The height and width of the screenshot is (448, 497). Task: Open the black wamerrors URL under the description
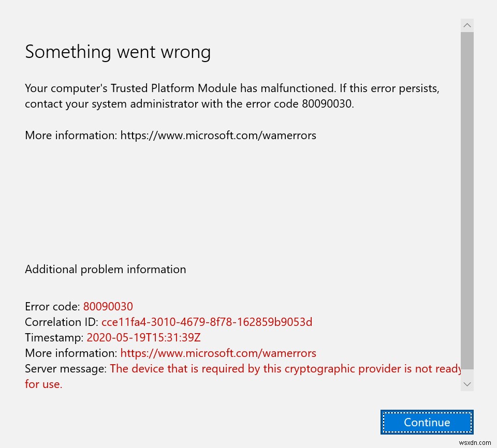[218, 136]
